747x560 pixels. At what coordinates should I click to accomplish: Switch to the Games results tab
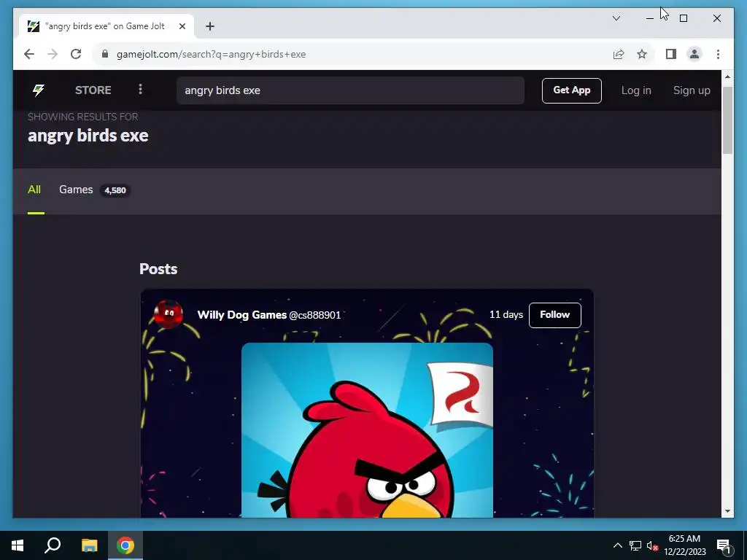click(x=76, y=190)
